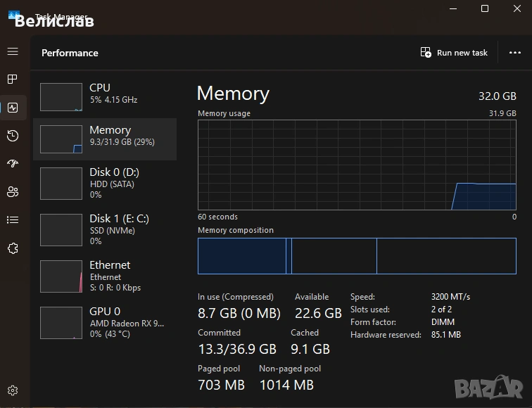Screen dimensions: 532x408
Task: Open the three-dot more options menu
Action: (515, 53)
